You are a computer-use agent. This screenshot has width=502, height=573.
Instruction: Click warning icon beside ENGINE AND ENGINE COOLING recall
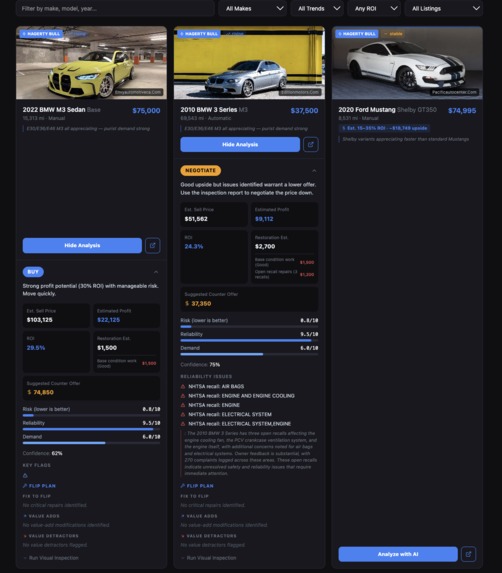183,396
